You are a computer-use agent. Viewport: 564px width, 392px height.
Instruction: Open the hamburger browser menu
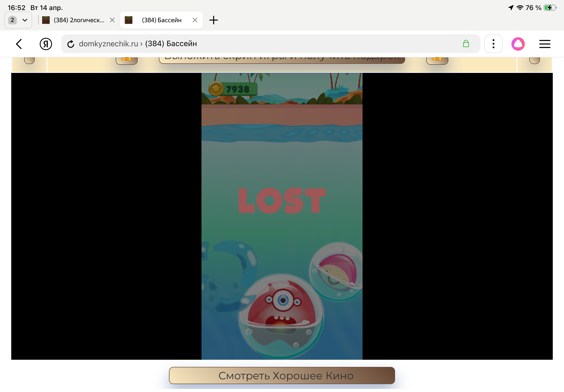pyautogui.click(x=544, y=44)
